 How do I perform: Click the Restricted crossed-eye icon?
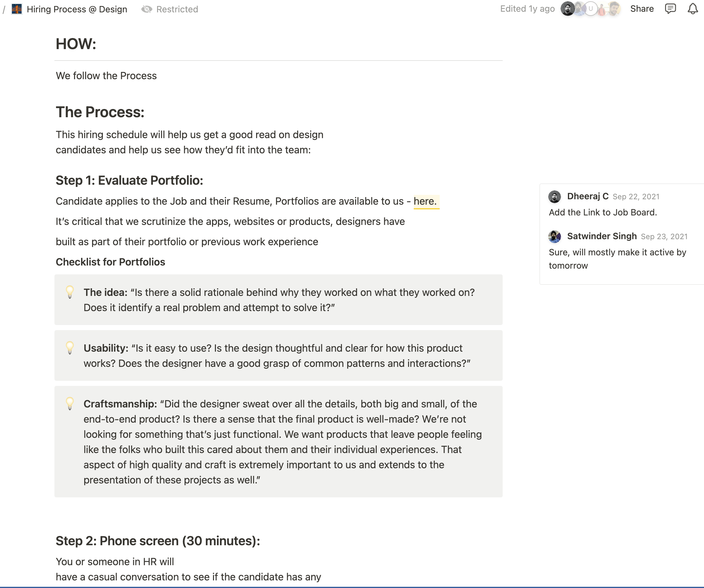(147, 9)
